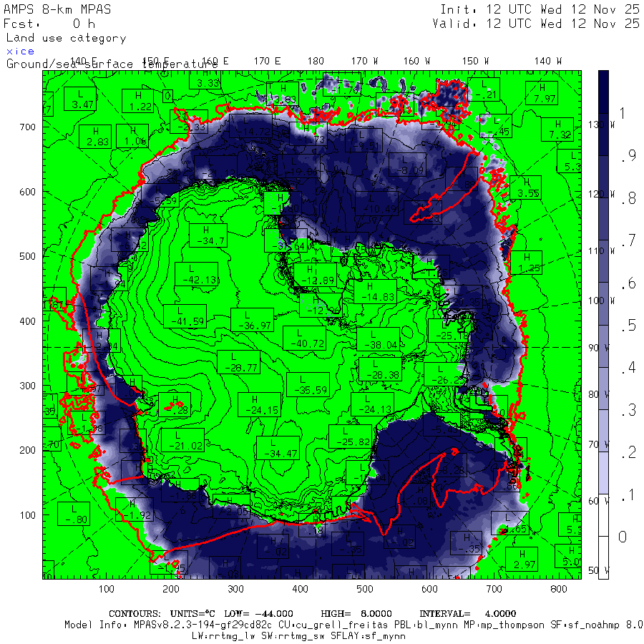Click the 'L -34.47' low marker box
Image resolution: width=644 pixels, height=644 pixels.
tap(278, 448)
